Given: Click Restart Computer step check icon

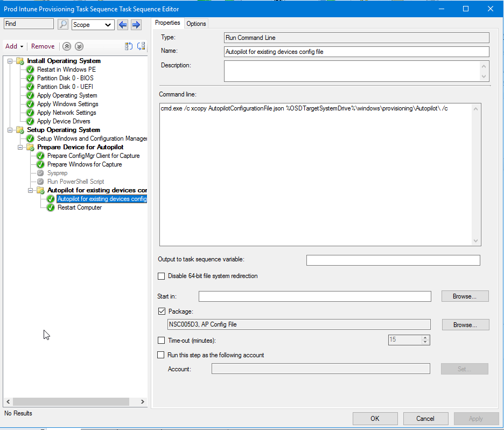Looking at the screenshot, I should point(51,208).
